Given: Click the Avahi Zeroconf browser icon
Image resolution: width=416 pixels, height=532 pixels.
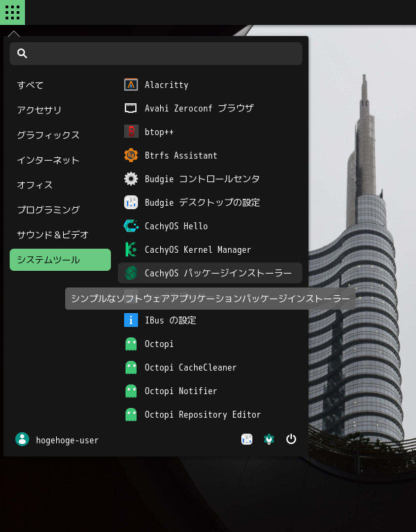Looking at the screenshot, I should coord(131,108).
